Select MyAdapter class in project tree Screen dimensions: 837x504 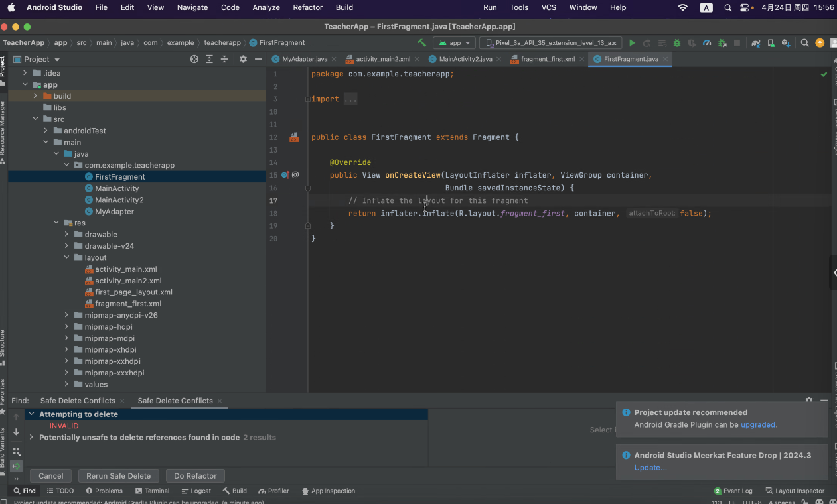114,212
